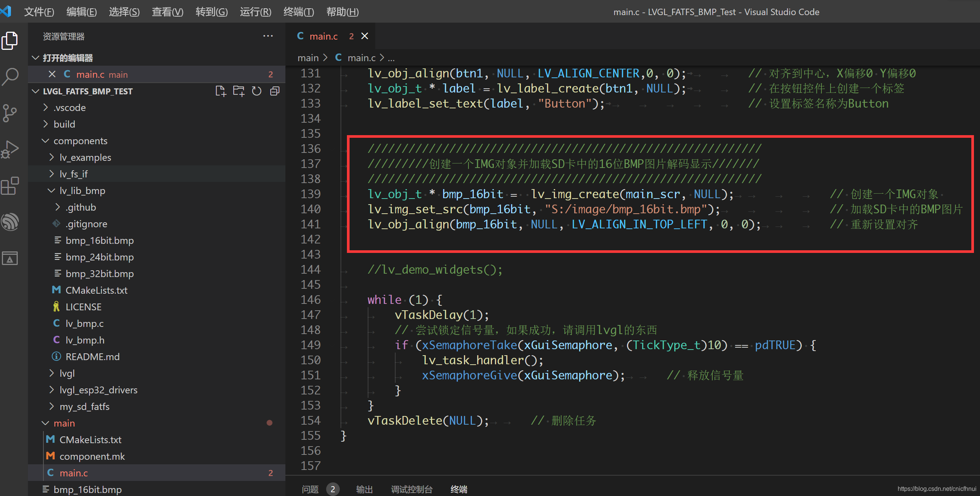980x496 pixels.
Task: Collapse the components folder
Action: pyautogui.click(x=80, y=141)
